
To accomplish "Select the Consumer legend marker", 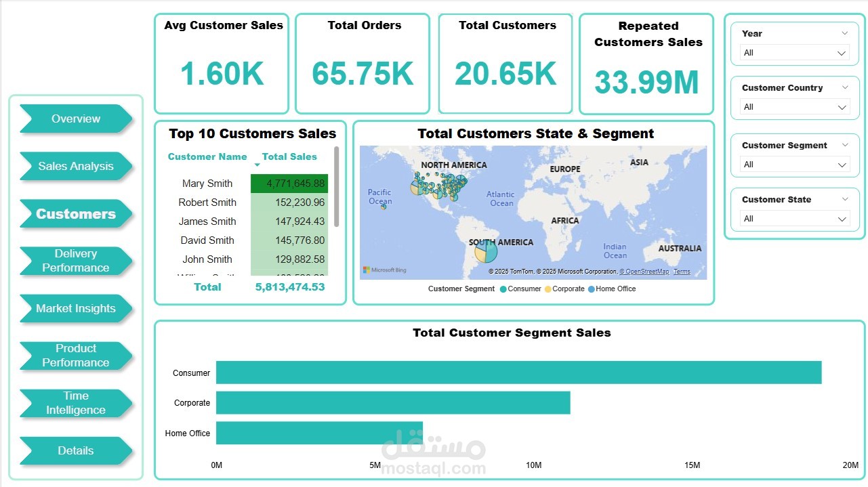I will (503, 289).
